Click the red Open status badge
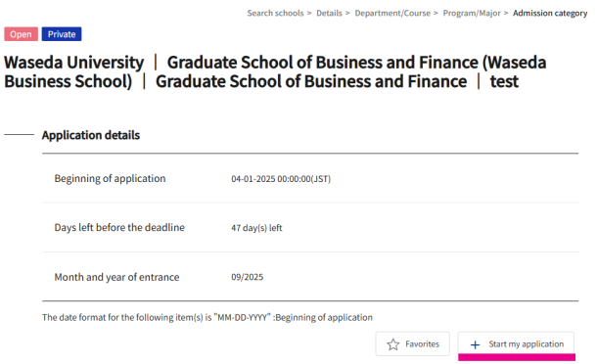 (x=21, y=34)
